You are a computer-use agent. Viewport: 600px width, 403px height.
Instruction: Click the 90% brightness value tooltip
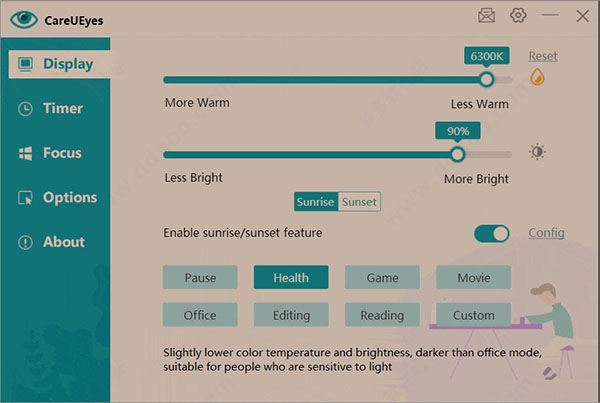click(458, 131)
